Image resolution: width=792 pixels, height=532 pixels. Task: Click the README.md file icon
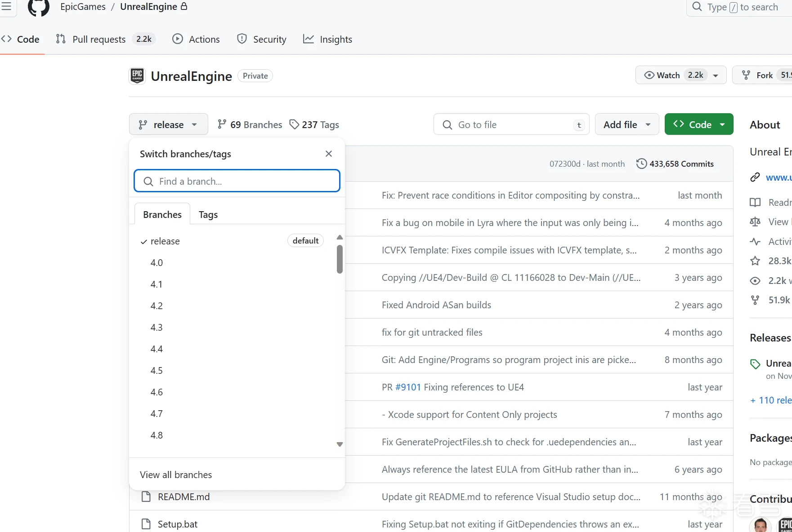(146, 497)
